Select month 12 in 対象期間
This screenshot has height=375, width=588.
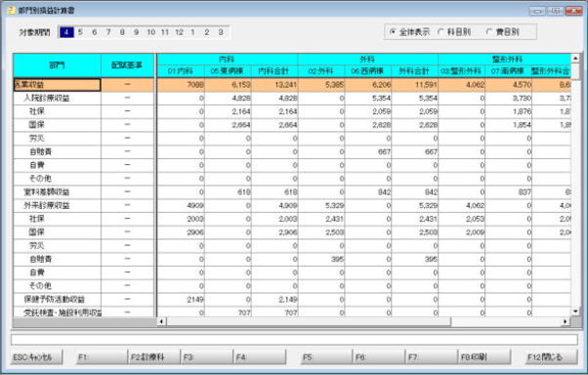click(180, 32)
